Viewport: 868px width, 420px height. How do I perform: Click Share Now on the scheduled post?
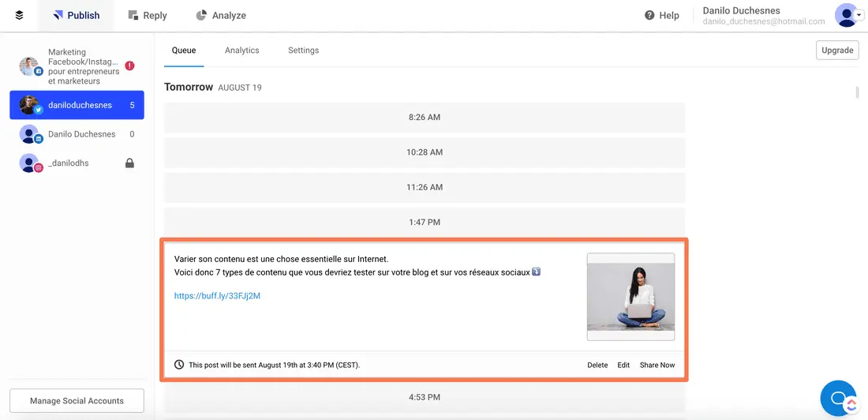point(657,365)
